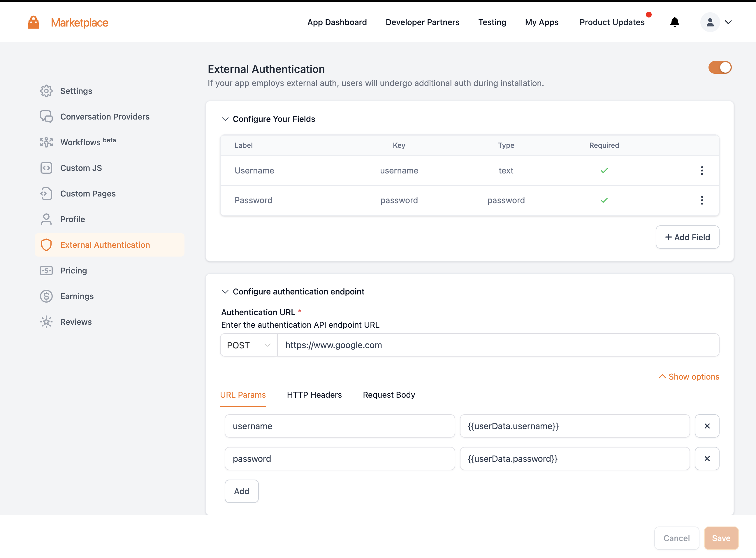
Task: Open My Apps in top navigation
Action: tap(541, 22)
